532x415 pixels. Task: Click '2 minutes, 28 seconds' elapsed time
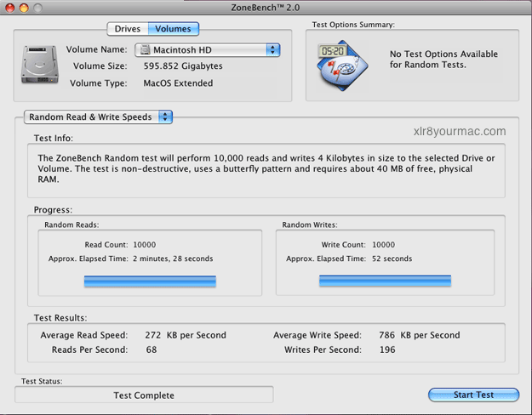(x=173, y=259)
